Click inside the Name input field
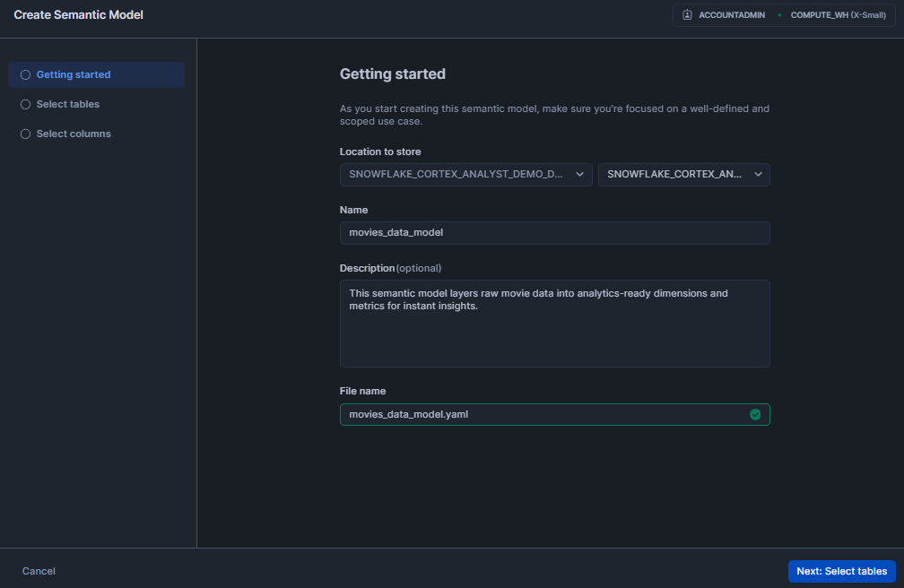Viewport: 904px width, 588px height. 554,232
